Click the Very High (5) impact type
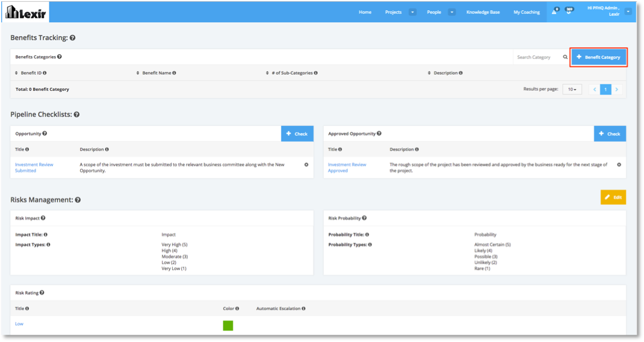This screenshot has width=644, height=342. tap(175, 244)
